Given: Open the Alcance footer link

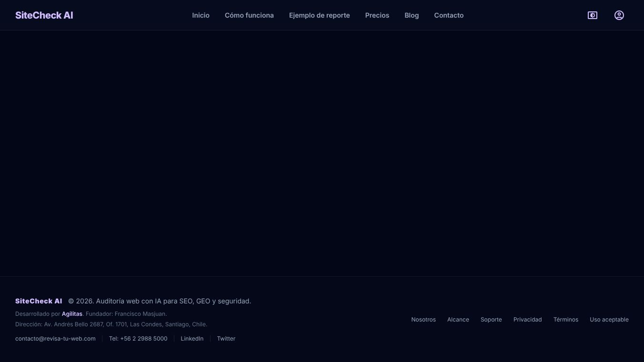Looking at the screenshot, I should (458, 320).
